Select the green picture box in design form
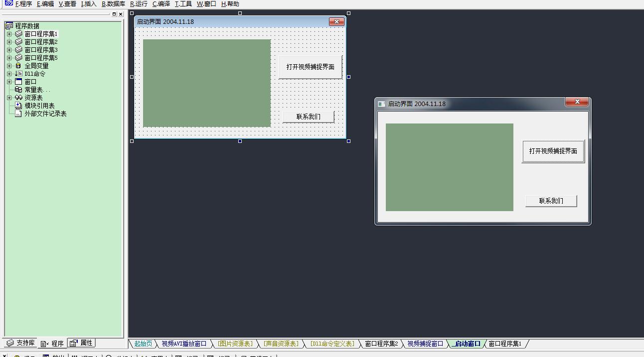The image size is (644, 357). click(x=207, y=83)
